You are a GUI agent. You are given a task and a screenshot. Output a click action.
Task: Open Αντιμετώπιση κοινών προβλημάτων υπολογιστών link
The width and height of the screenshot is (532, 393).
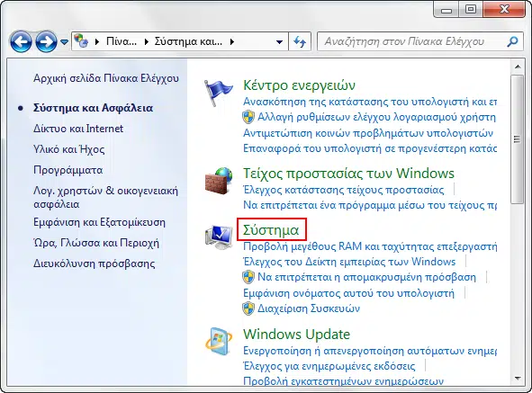pyautogui.click(x=368, y=132)
